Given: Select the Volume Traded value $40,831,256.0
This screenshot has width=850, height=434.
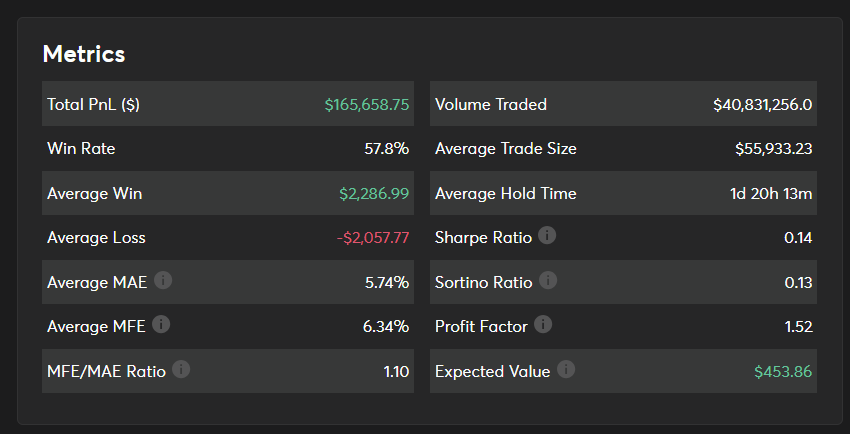Looking at the screenshot, I should click(762, 104).
